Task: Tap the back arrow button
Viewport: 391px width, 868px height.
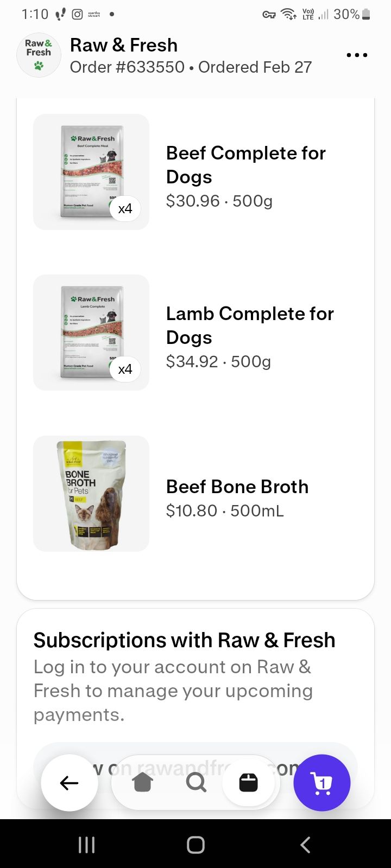Action: [70, 783]
